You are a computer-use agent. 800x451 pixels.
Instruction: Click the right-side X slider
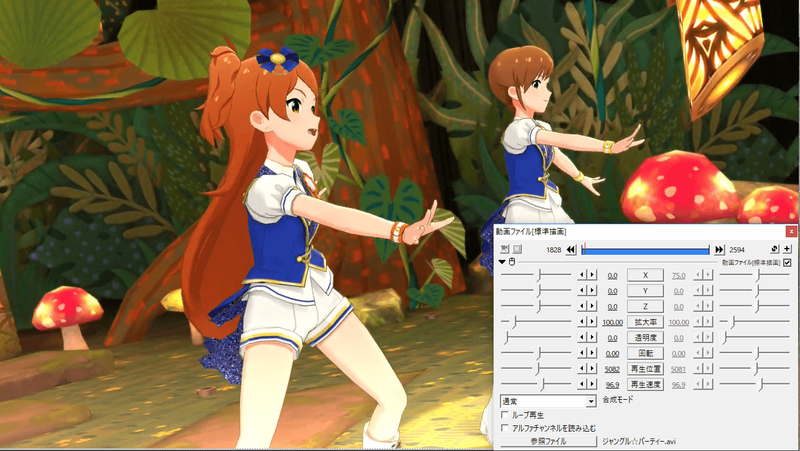pyautogui.click(x=755, y=275)
